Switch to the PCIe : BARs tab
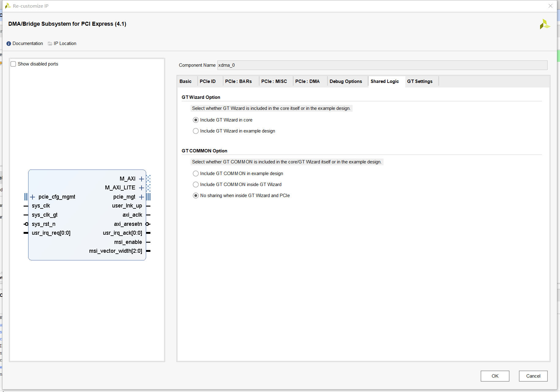 tap(238, 81)
